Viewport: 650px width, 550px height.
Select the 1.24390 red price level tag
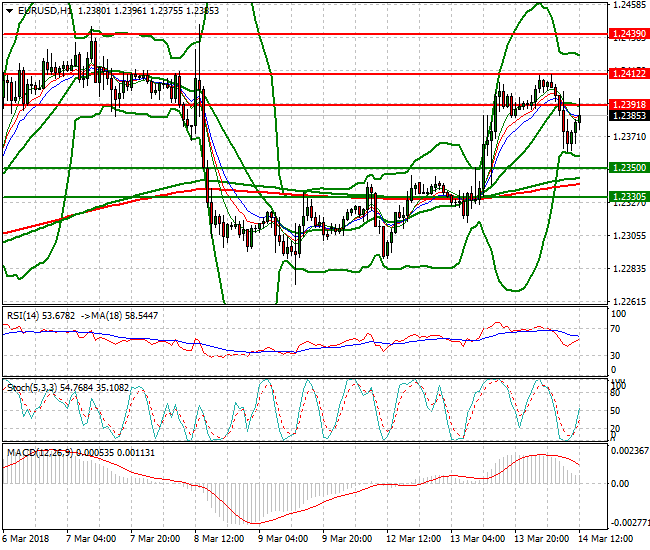628,34
